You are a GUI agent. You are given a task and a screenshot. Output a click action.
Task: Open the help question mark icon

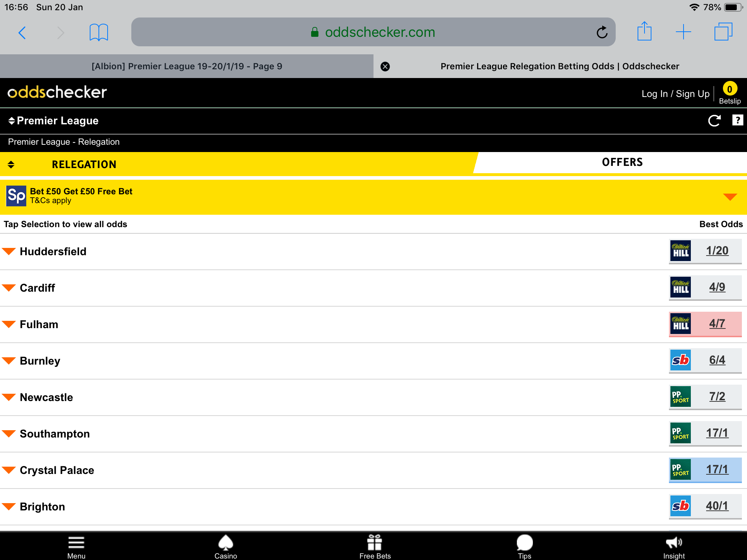click(x=738, y=120)
